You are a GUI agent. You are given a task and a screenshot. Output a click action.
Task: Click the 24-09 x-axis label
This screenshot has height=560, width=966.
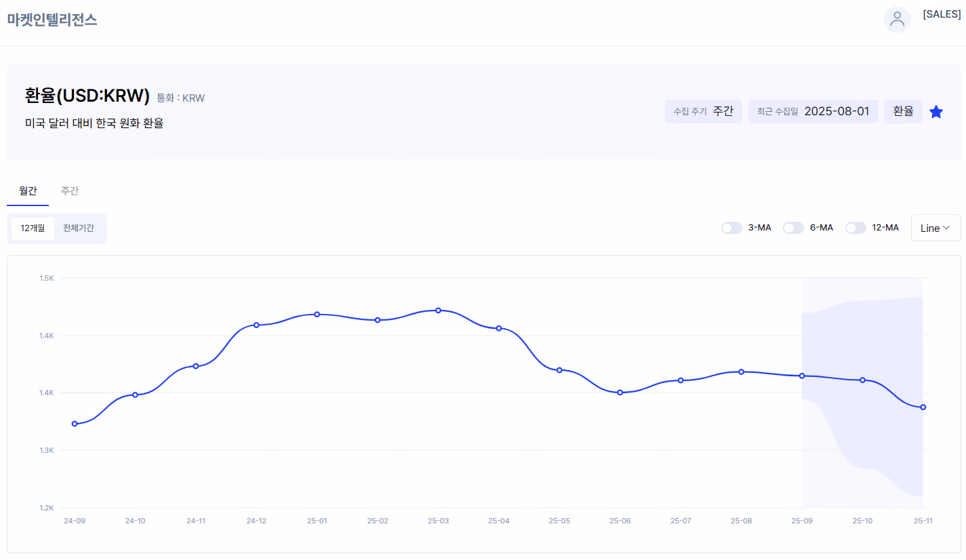[x=75, y=521]
